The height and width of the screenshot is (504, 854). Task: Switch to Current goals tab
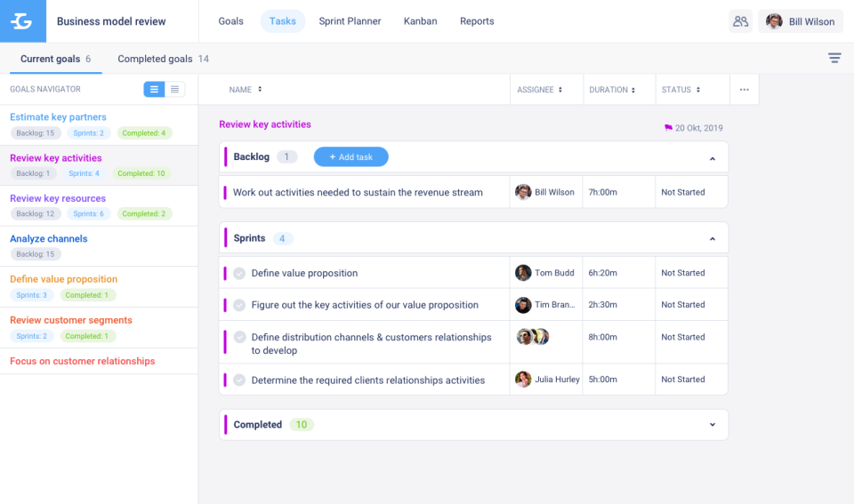[x=55, y=59]
